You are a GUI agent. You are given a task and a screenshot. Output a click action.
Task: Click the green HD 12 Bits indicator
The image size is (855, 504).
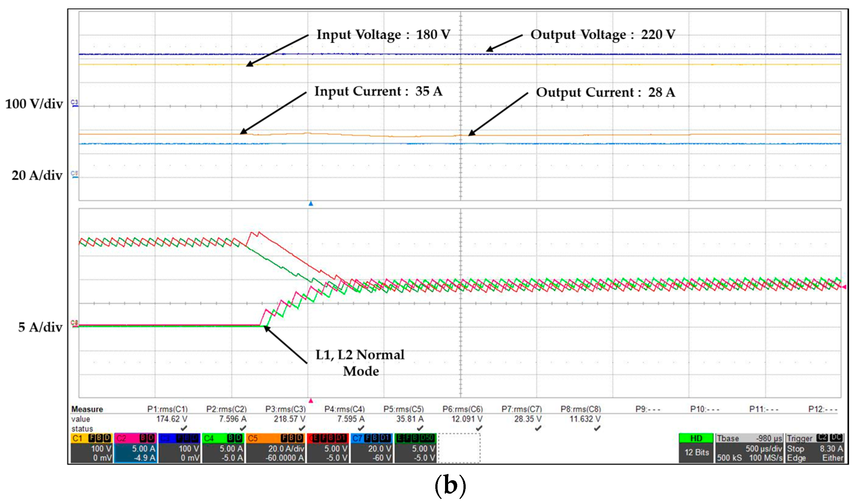tap(696, 449)
